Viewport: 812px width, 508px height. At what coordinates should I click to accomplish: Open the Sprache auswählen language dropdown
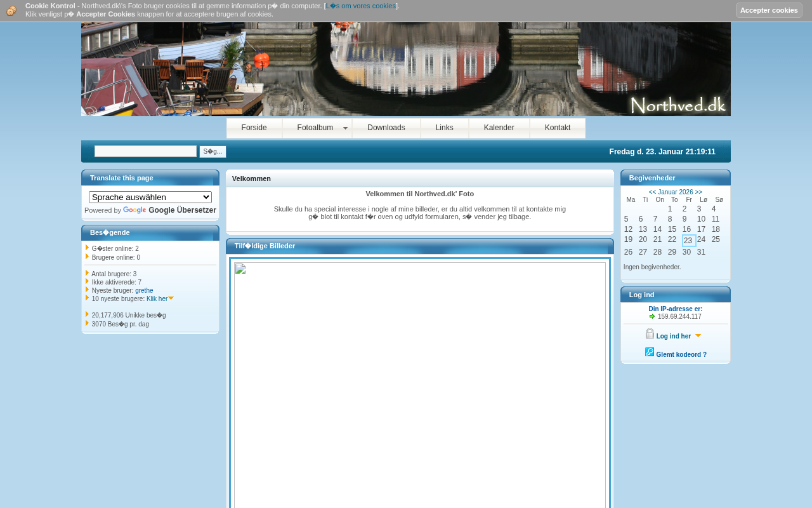tap(150, 197)
